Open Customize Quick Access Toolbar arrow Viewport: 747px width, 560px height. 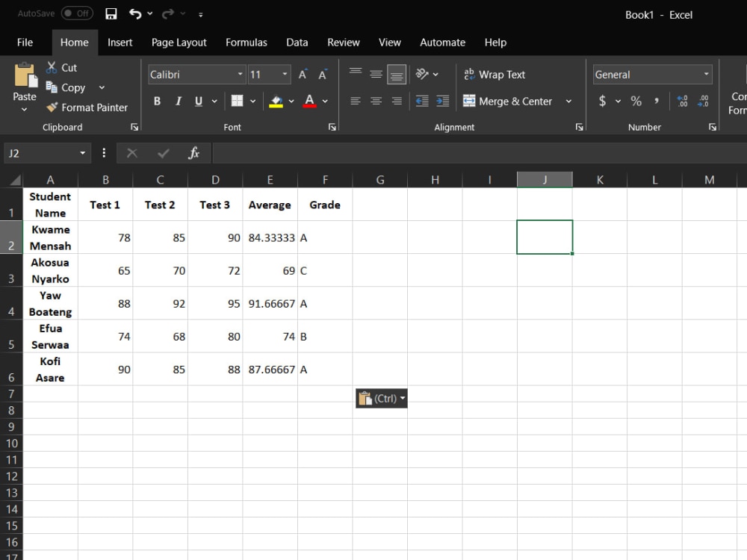200,15
